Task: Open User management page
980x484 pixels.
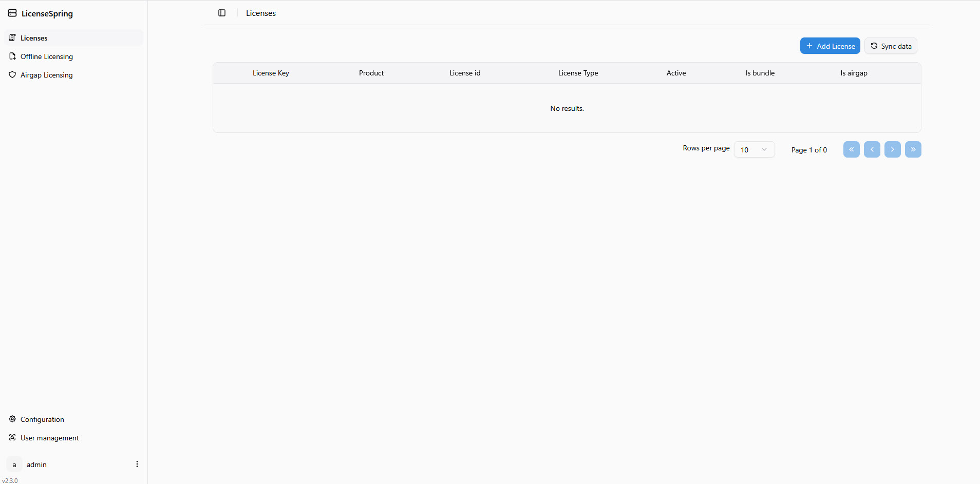Action: tap(49, 438)
